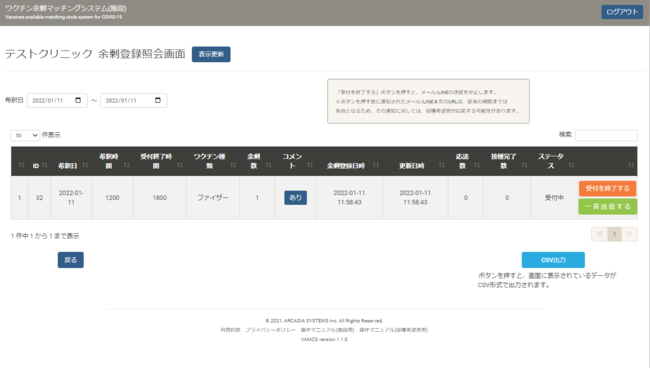
Task: Sort table by ID column arrows
Action: pyautogui.click(x=44, y=165)
